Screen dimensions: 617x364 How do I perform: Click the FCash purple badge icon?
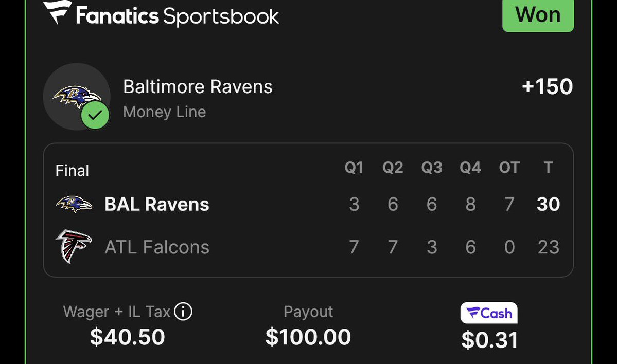[489, 313]
